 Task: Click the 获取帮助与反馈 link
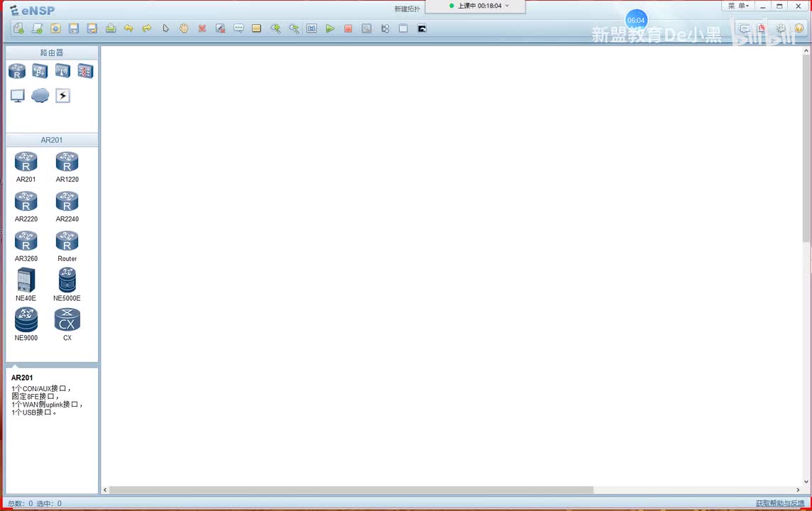(x=780, y=503)
